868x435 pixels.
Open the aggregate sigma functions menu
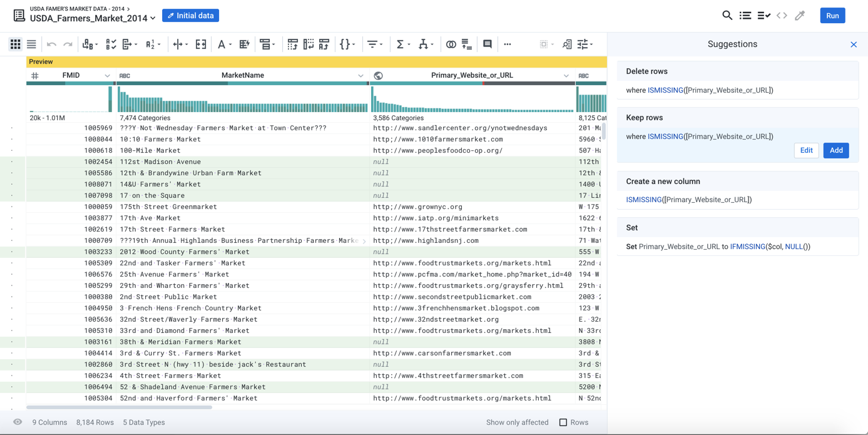point(402,44)
